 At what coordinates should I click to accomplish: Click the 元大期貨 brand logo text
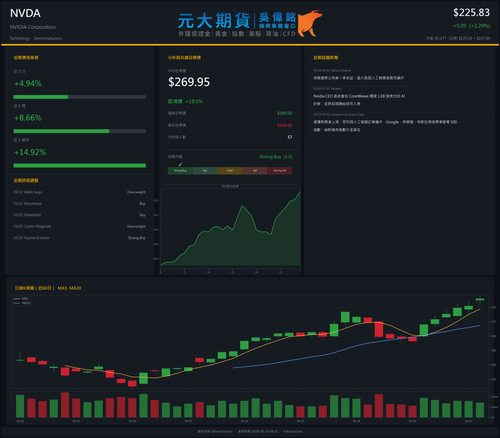[214, 21]
